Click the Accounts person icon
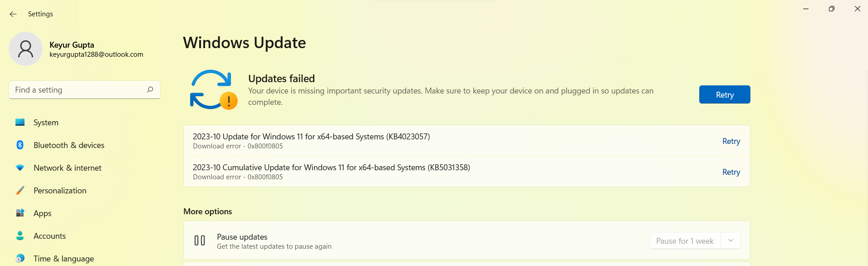 click(x=20, y=236)
